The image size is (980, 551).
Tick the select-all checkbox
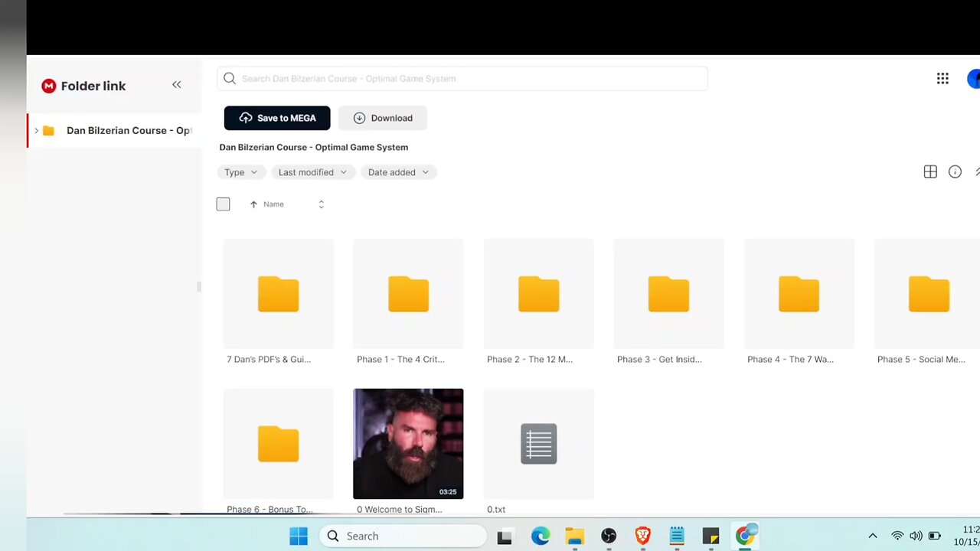point(223,204)
